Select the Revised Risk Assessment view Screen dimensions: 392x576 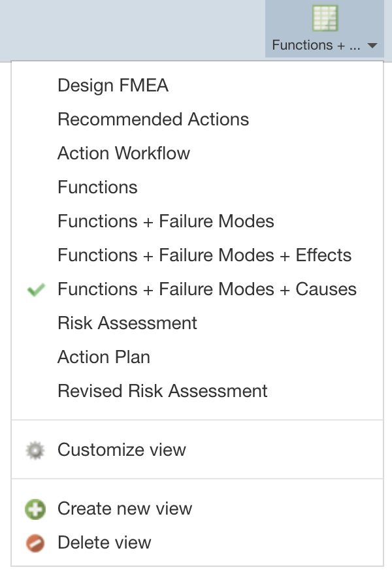(x=162, y=391)
